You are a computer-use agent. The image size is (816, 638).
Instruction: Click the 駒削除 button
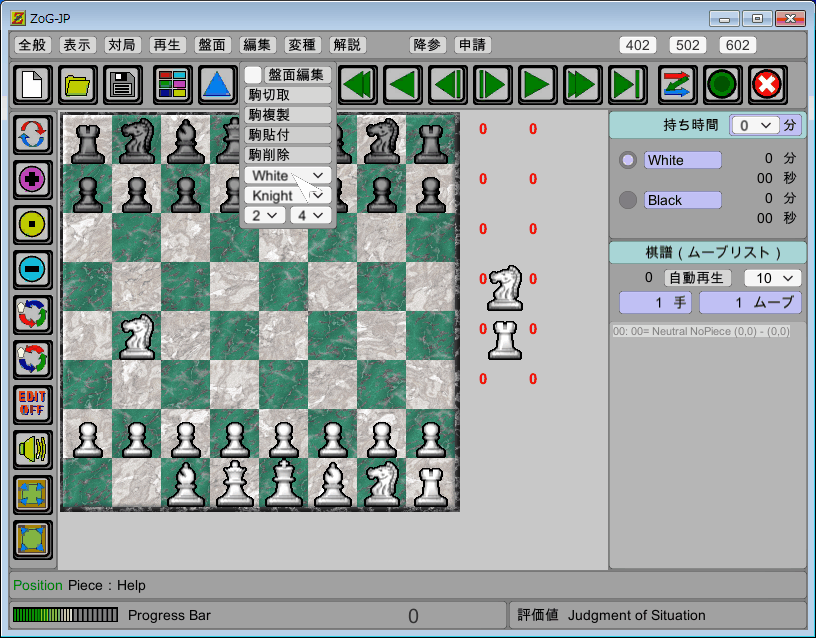(x=288, y=155)
